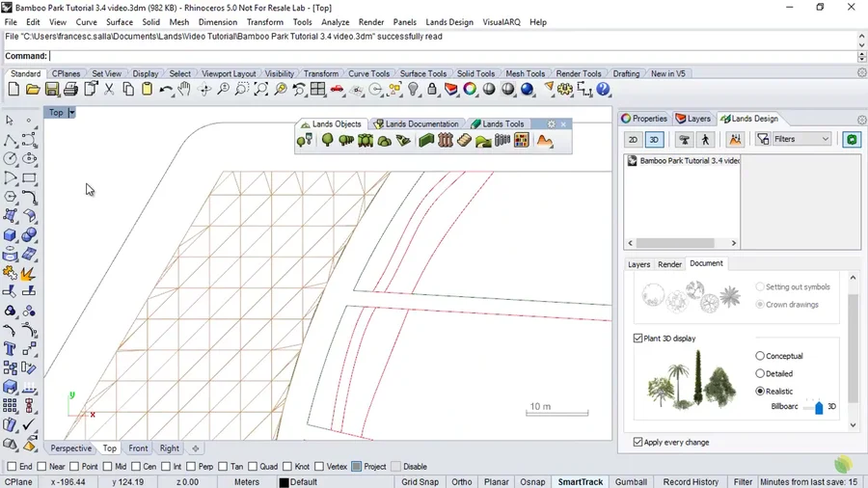Image resolution: width=868 pixels, height=488 pixels.
Task: Click the green refresh icon in Lands panel
Action: (852, 140)
